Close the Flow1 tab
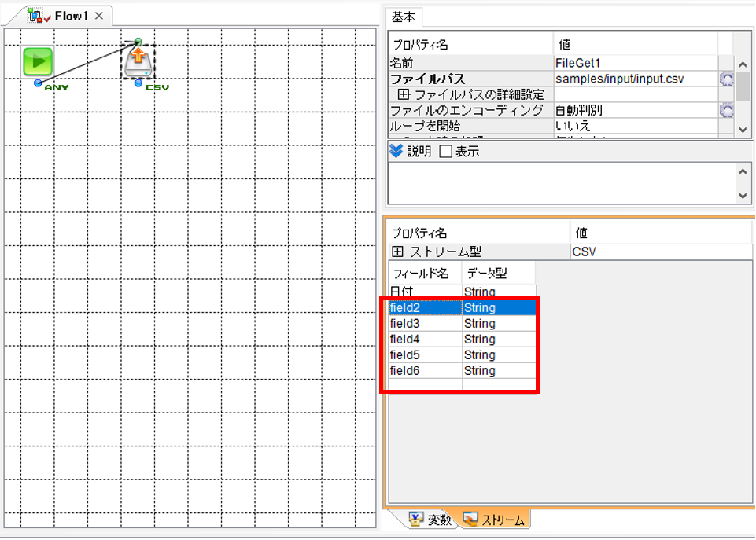Screen dimensions: 756x540 pyautogui.click(x=99, y=16)
